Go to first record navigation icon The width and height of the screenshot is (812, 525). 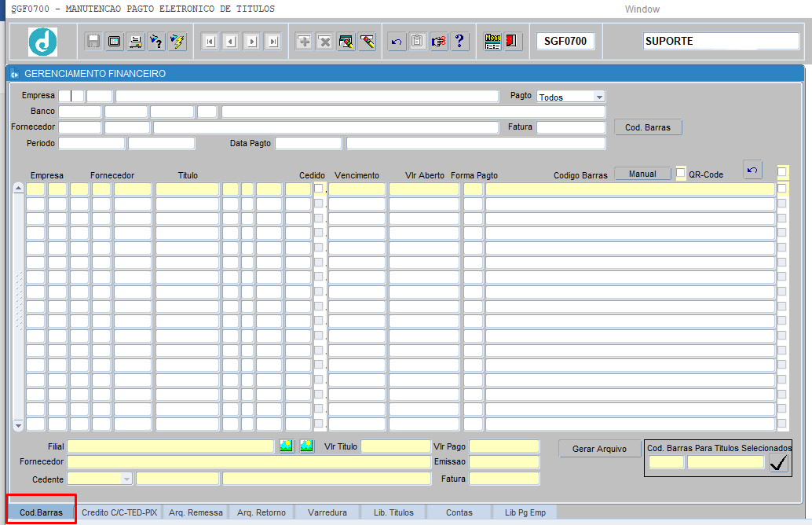[x=210, y=42]
